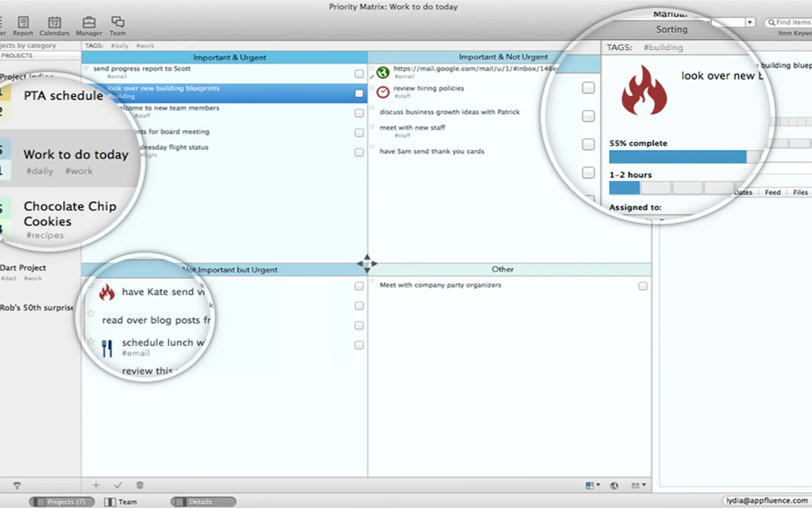This screenshot has height=508, width=812.
Task: Click the #daily tag in tags bar
Action: point(120,46)
